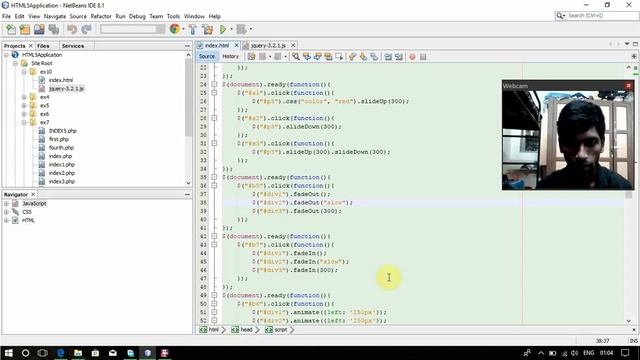The height and width of the screenshot is (360, 640).
Task: Open Debug Project dropdown arrow
Action: [x=251, y=29]
